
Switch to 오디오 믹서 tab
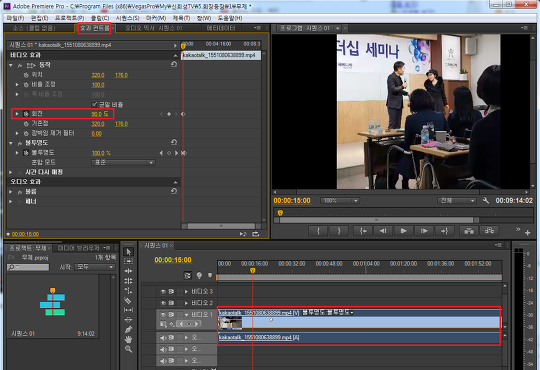(x=154, y=28)
